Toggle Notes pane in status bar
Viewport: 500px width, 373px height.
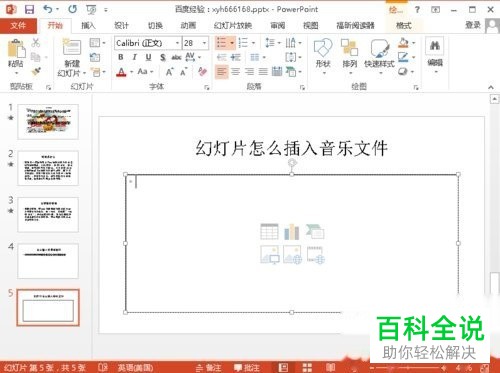point(209,367)
